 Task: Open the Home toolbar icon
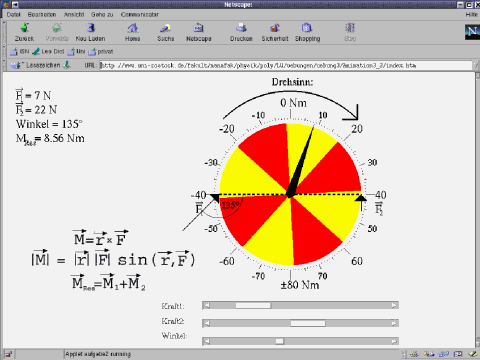(x=133, y=28)
